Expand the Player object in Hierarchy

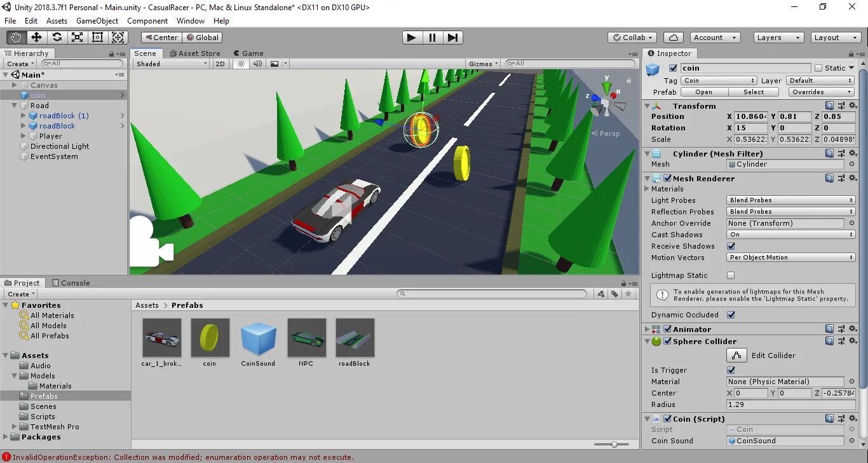(24, 136)
